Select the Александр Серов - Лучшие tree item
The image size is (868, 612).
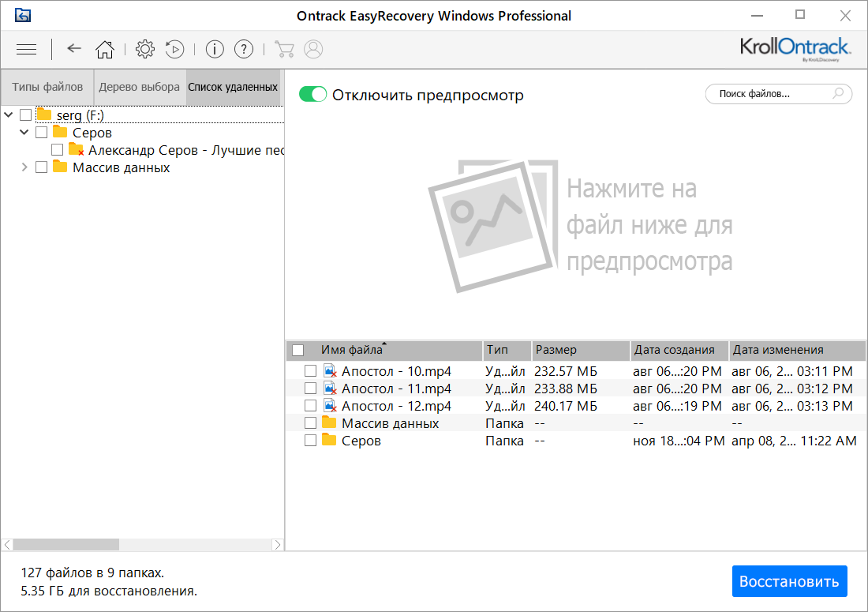[x=186, y=150]
